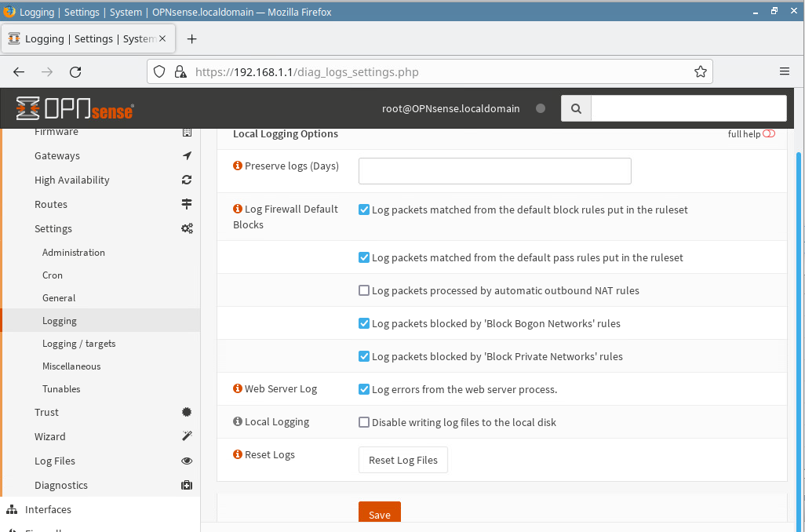The height and width of the screenshot is (532, 805).
Task: Click the info icon beside Preserve logs
Action: pos(238,166)
